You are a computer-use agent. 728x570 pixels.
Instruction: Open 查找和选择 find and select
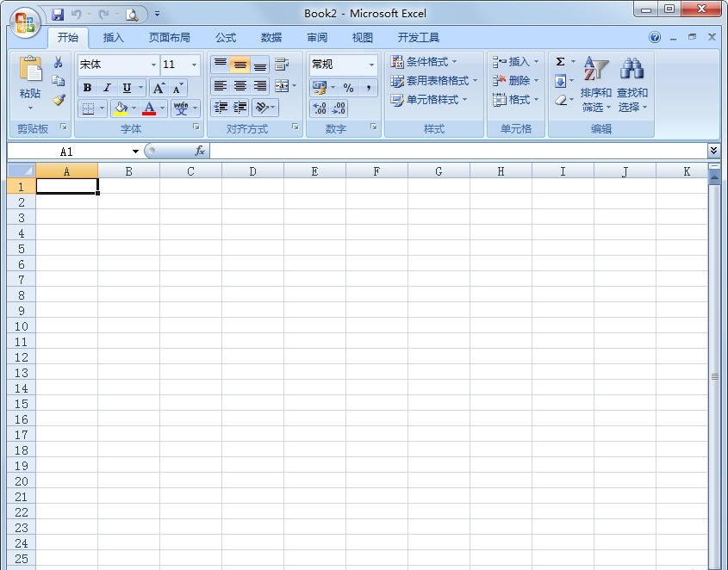(x=632, y=84)
